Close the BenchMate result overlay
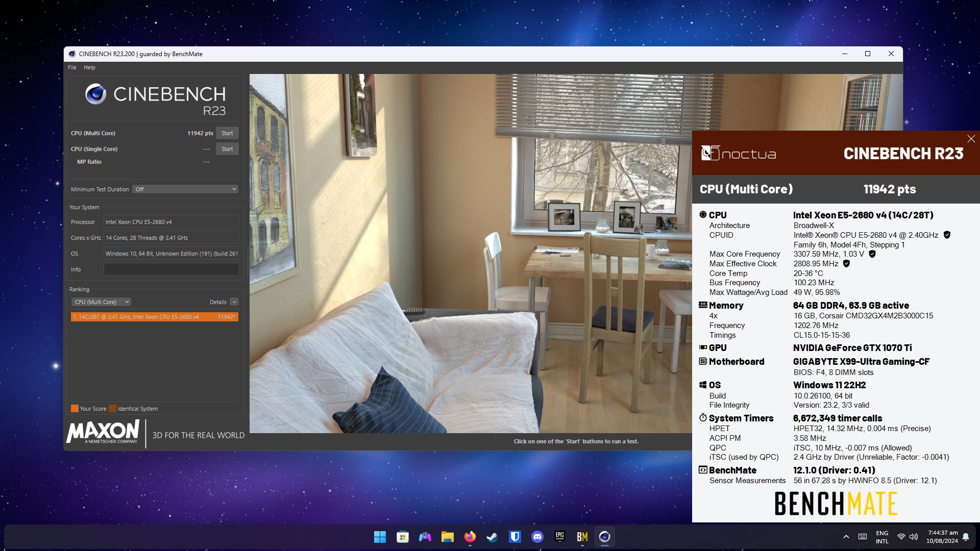 coord(971,139)
